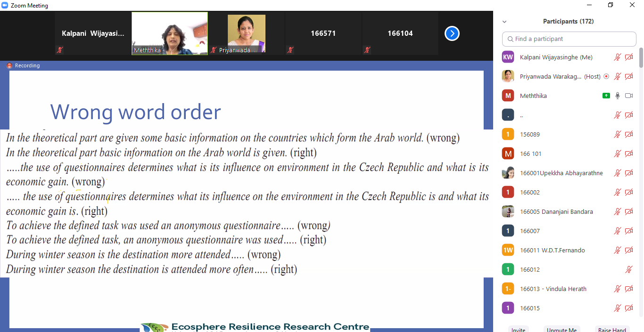Focus the Find a participant search box
The image size is (644, 332).
[x=569, y=39]
